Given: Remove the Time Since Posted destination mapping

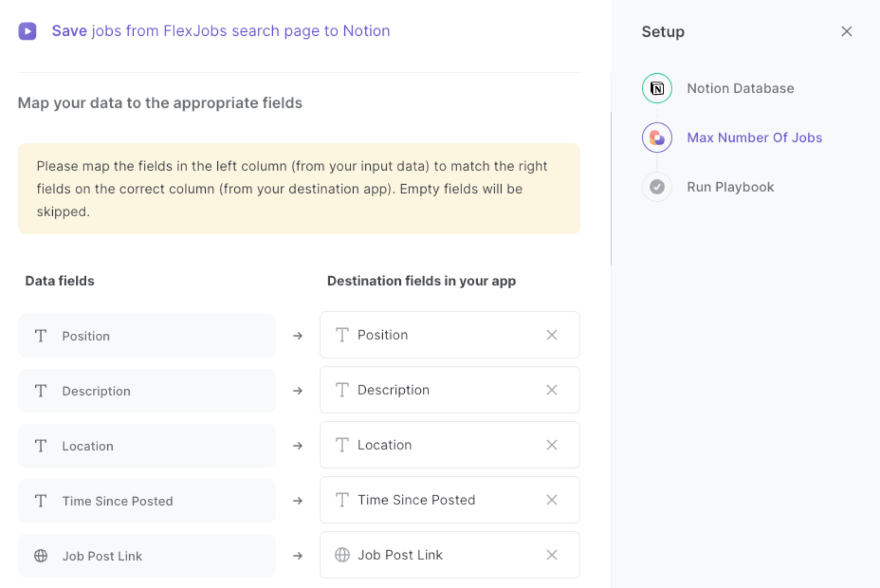Looking at the screenshot, I should [x=552, y=500].
